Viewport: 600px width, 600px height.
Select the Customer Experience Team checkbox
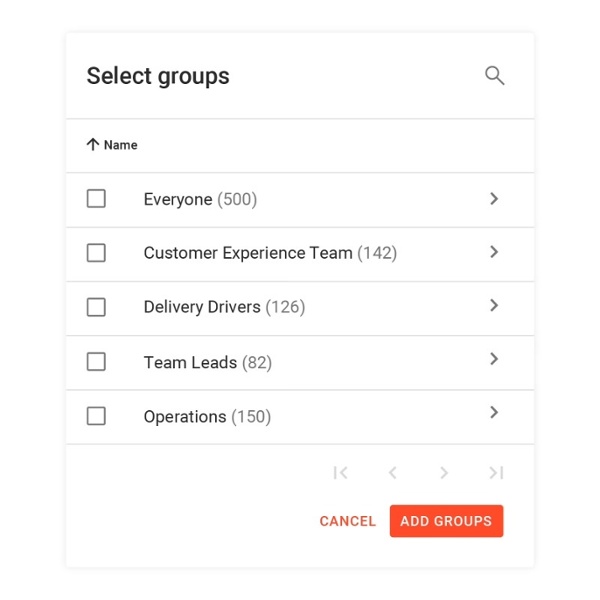pyautogui.click(x=96, y=253)
